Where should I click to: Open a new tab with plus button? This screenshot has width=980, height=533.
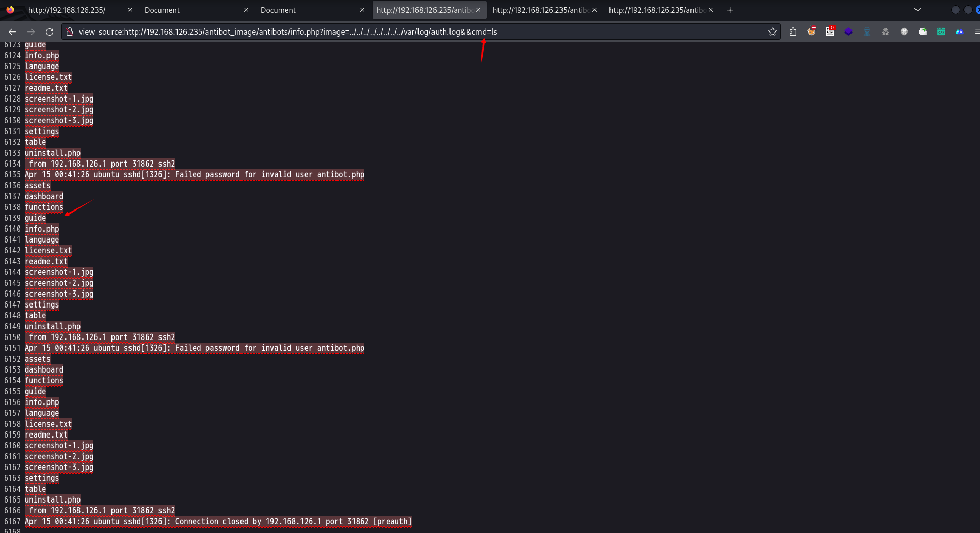point(730,10)
